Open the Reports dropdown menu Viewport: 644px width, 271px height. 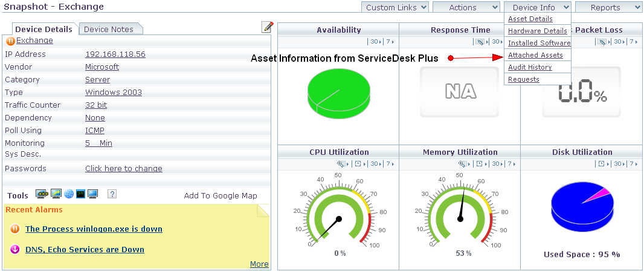click(608, 7)
